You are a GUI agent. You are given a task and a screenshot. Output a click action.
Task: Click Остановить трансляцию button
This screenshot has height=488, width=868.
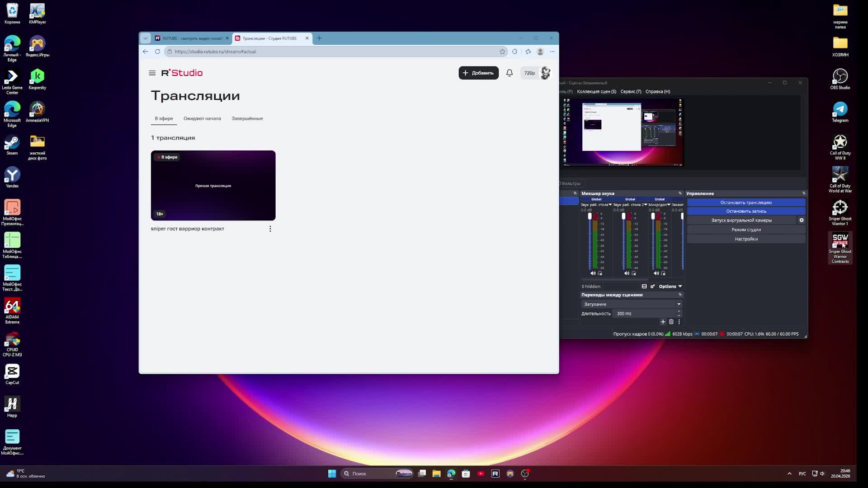pyautogui.click(x=745, y=202)
